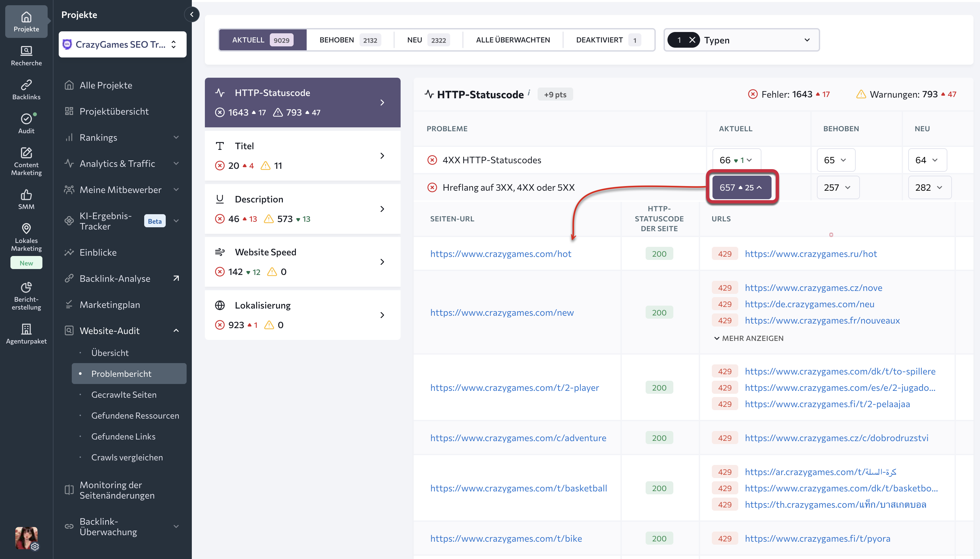Screen dimensions: 980x559
Task: Open the Website Speed category card
Action: point(302,262)
